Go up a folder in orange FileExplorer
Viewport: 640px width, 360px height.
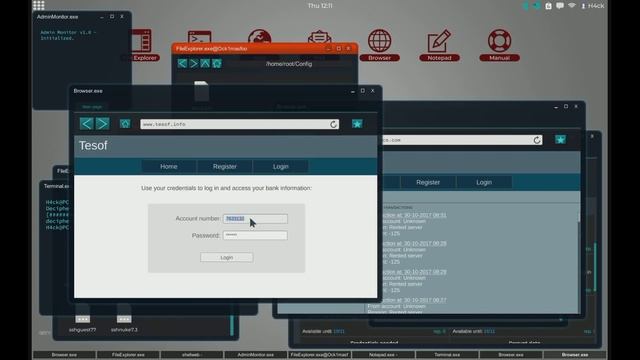coord(205,63)
